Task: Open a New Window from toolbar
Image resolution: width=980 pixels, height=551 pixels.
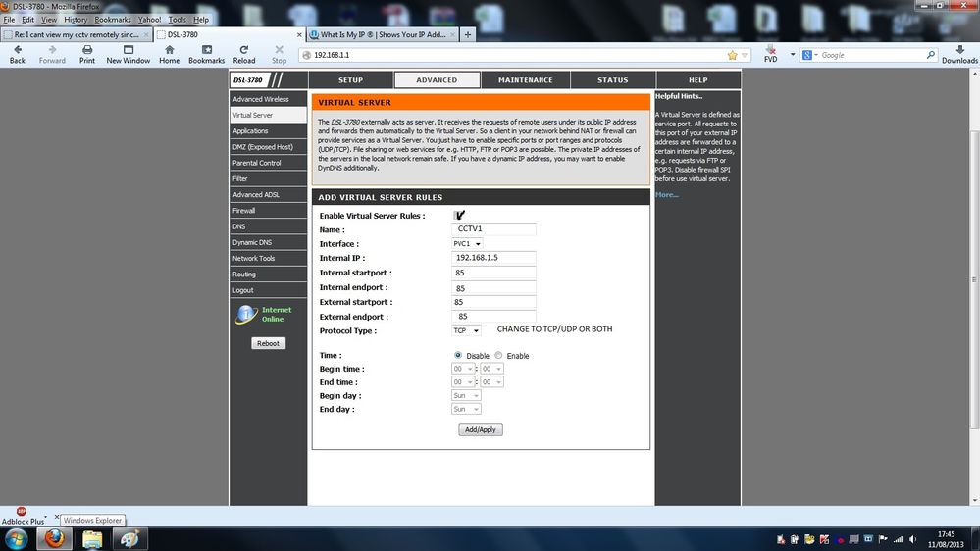Action: click(x=129, y=50)
